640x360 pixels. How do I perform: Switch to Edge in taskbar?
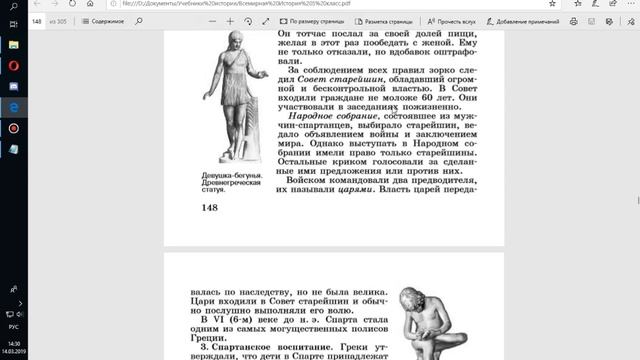pyautogui.click(x=13, y=107)
